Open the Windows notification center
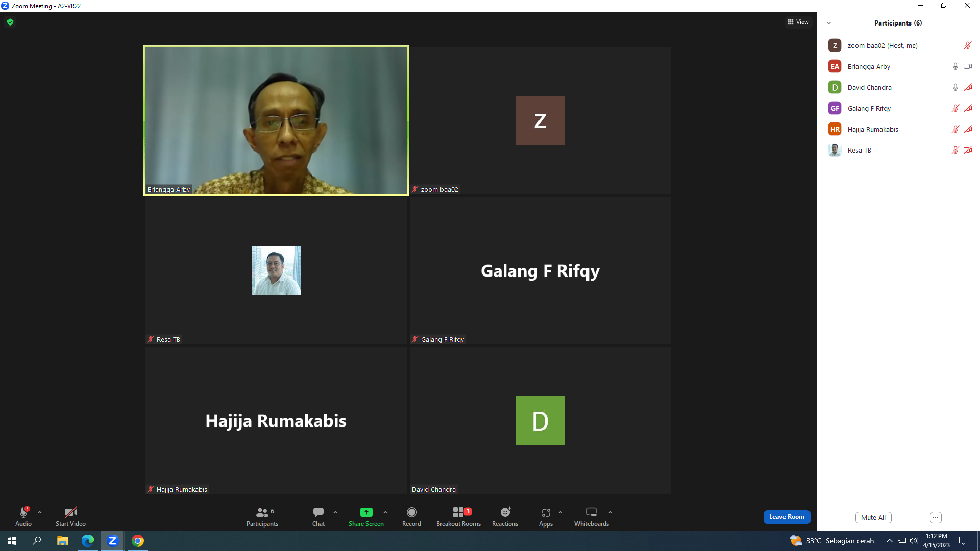This screenshot has width=980, height=551. point(963,541)
